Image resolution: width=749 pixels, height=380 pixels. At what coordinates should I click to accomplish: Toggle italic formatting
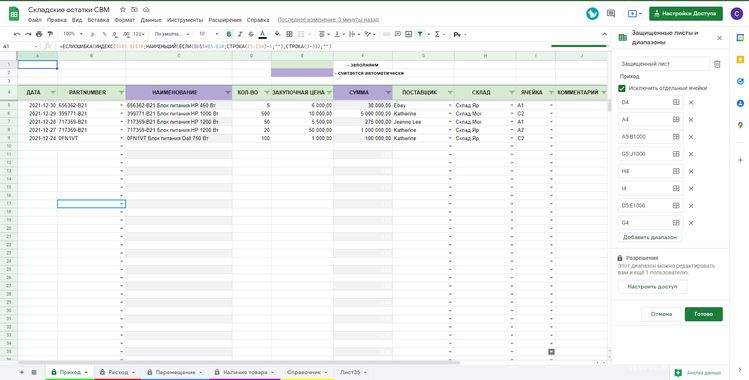pyautogui.click(x=240, y=34)
